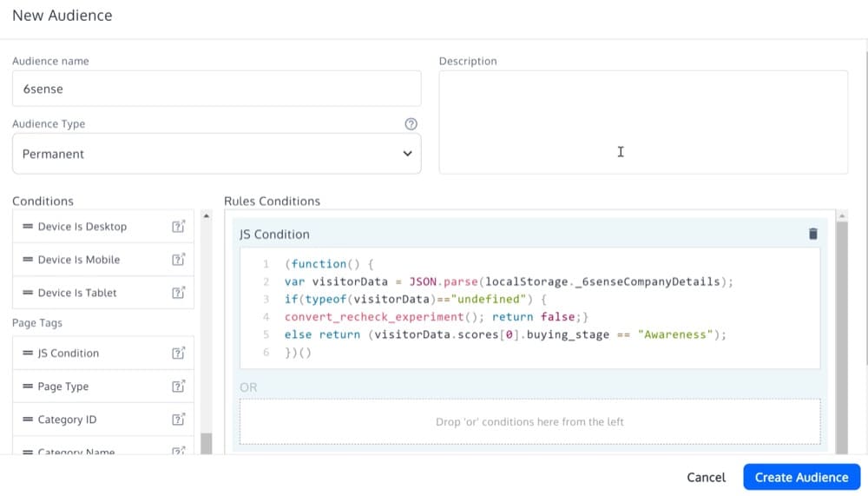The height and width of the screenshot is (496, 868).
Task: Click help icon next to Category ID
Action: 178,420
